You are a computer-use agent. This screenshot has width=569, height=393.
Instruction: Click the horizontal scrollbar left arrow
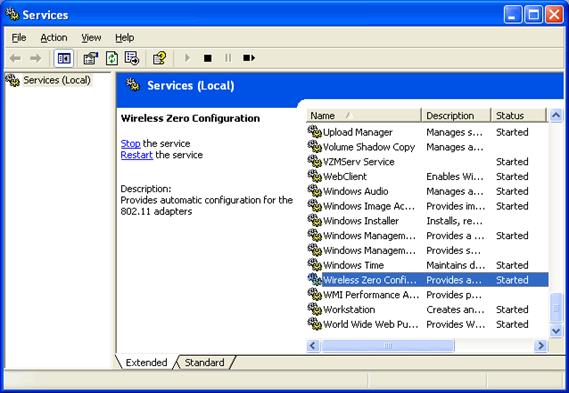pyautogui.click(x=313, y=346)
